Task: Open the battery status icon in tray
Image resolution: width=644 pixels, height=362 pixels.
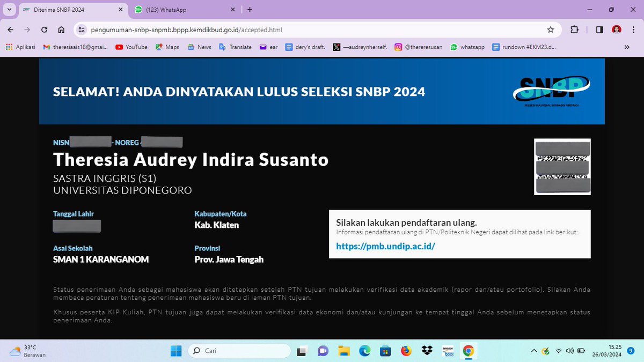Action: click(x=581, y=351)
